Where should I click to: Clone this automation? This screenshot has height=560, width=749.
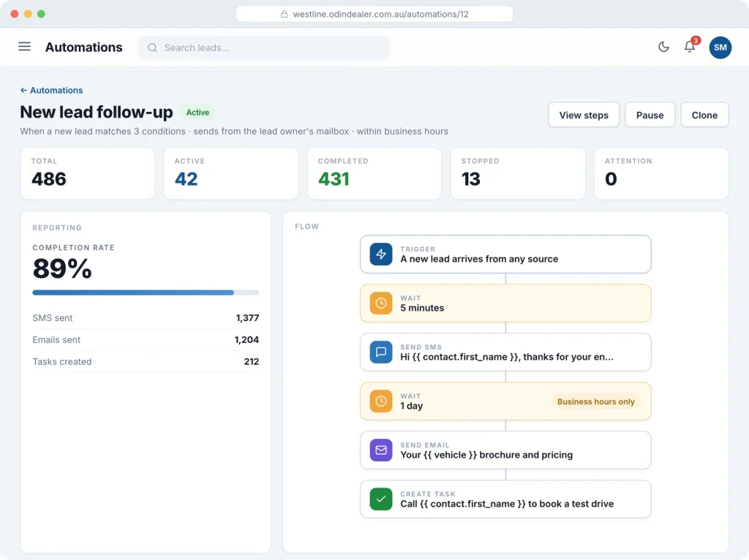pyautogui.click(x=704, y=115)
